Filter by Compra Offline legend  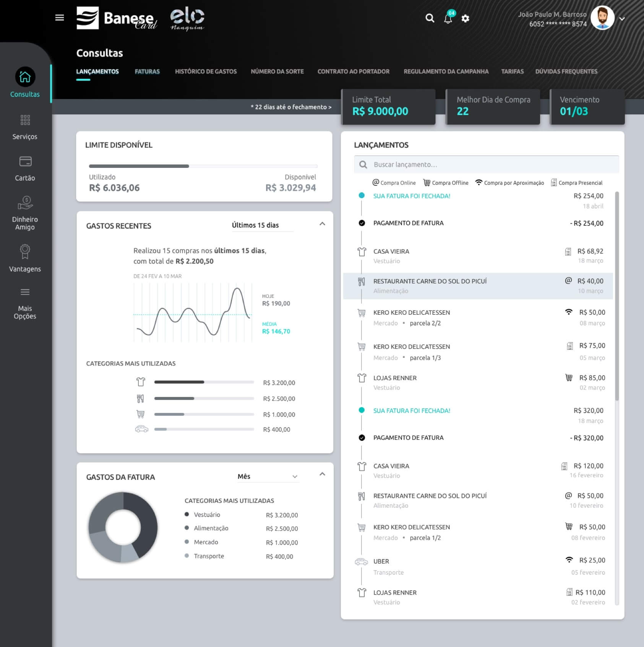click(446, 183)
